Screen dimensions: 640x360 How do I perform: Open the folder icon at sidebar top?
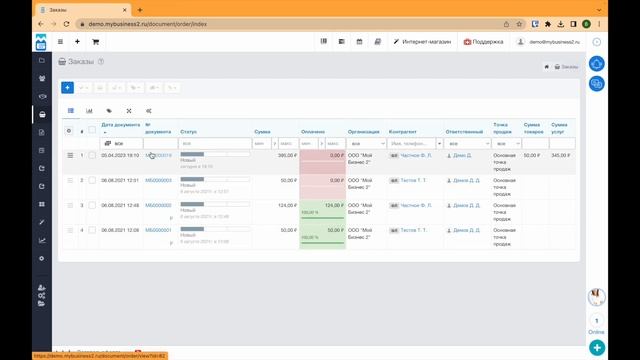[x=42, y=60]
